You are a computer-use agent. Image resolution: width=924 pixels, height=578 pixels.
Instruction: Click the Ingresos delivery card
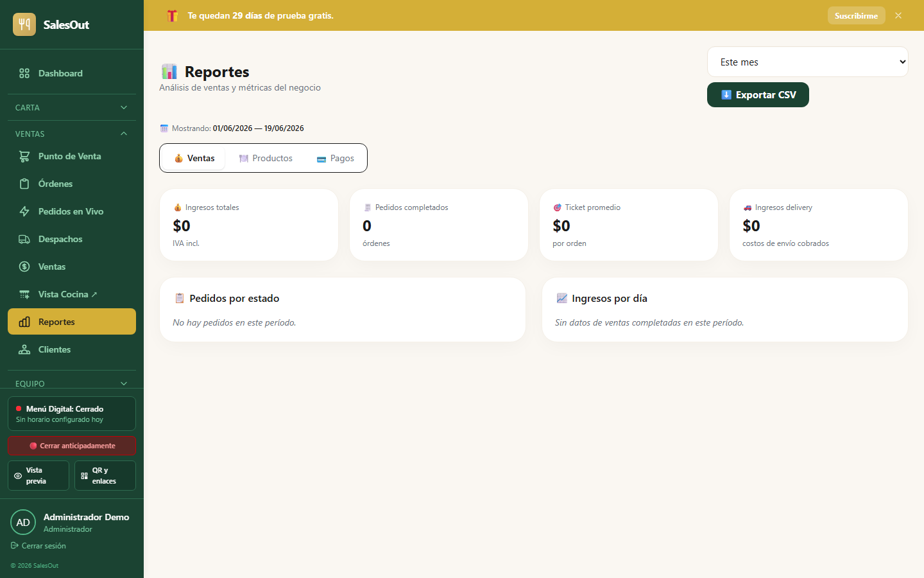click(819, 225)
